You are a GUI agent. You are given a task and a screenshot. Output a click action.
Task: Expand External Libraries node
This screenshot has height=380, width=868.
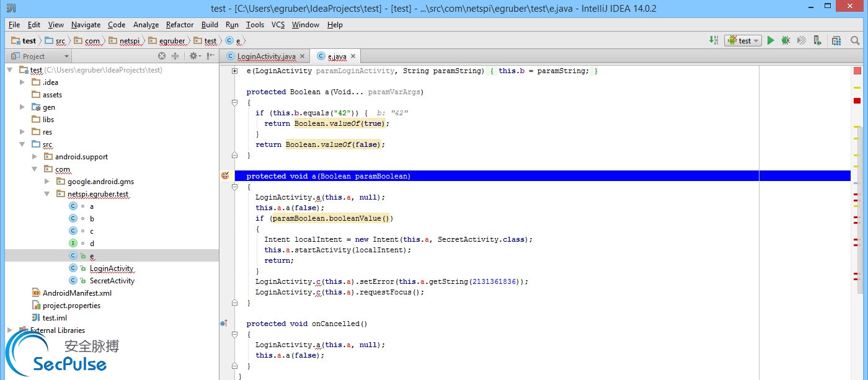coord(10,330)
